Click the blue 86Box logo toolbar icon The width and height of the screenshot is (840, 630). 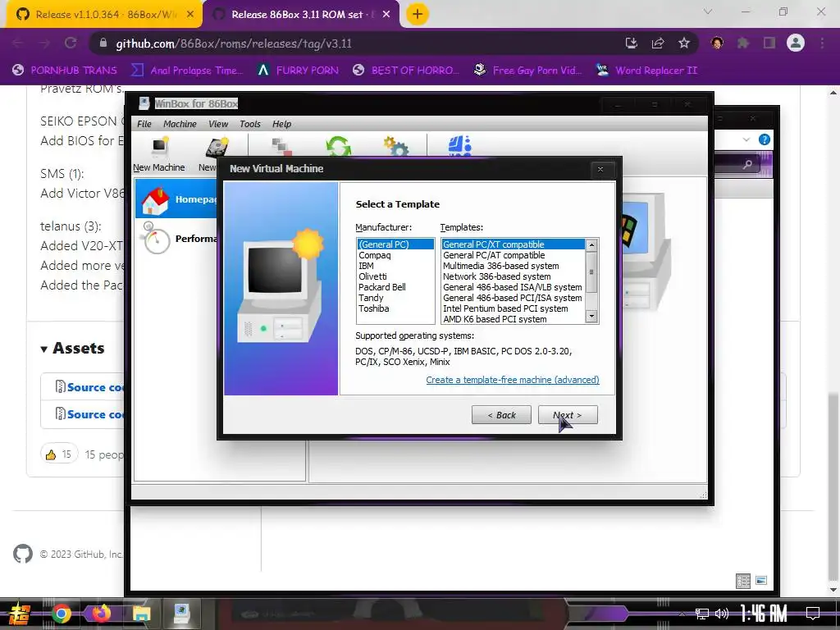point(459,146)
